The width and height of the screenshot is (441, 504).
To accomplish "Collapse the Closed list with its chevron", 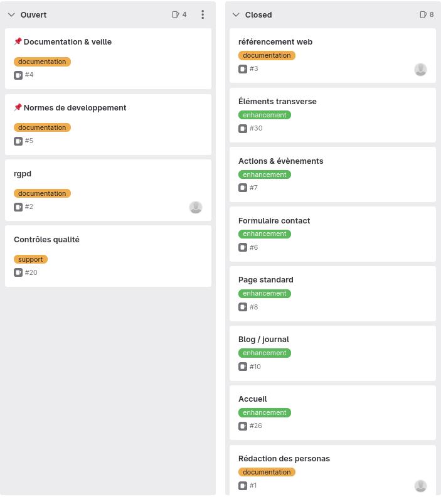I will 236,14.
